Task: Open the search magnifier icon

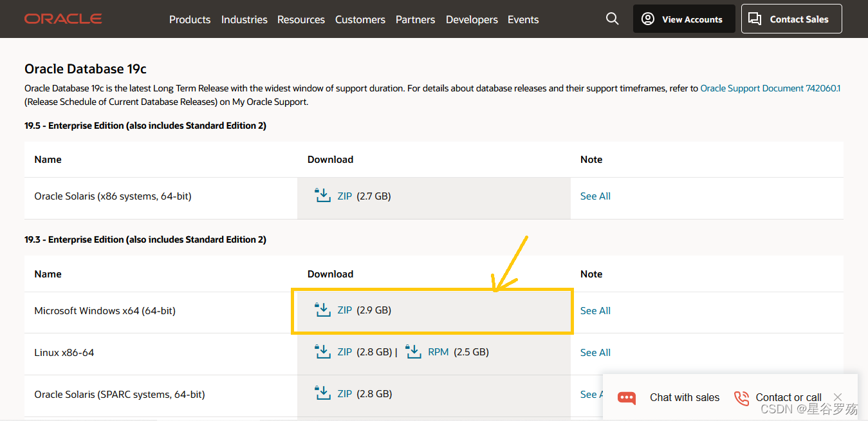Action: coord(613,19)
